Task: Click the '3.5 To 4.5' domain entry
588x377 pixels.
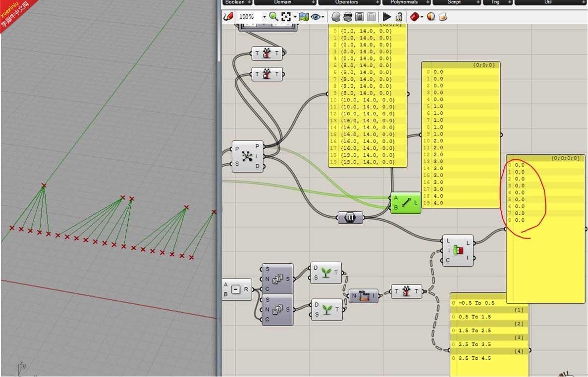Action: click(x=475, y=358)
